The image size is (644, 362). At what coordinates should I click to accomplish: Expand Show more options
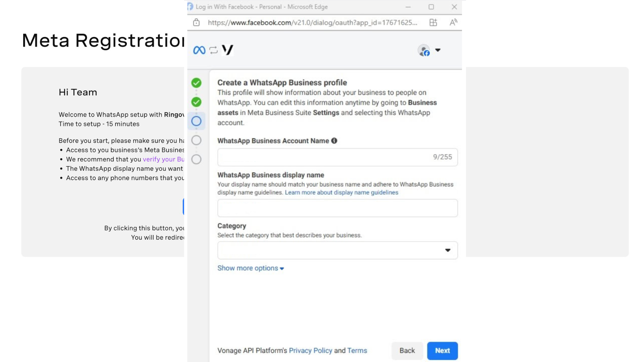tap(250, 268)
